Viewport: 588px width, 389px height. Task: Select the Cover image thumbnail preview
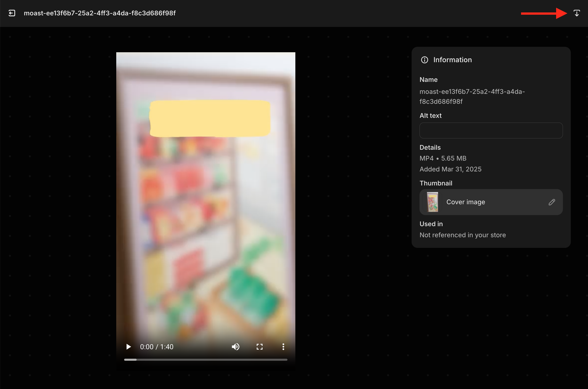coord(432,202)
